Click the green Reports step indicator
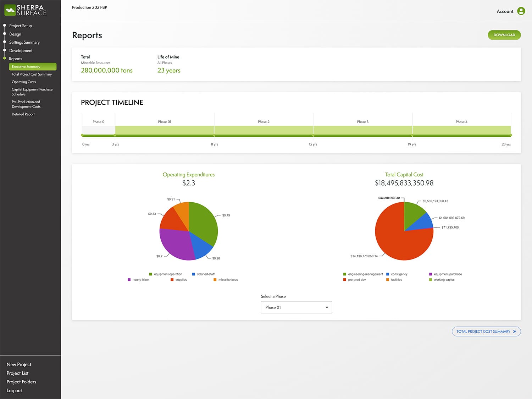Screen dimensions: 532x399 click(x=5, y=59)
